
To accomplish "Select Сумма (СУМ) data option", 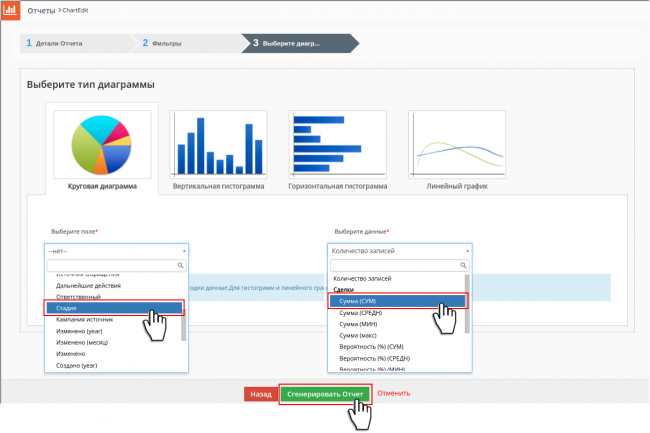I will [398, 301].
